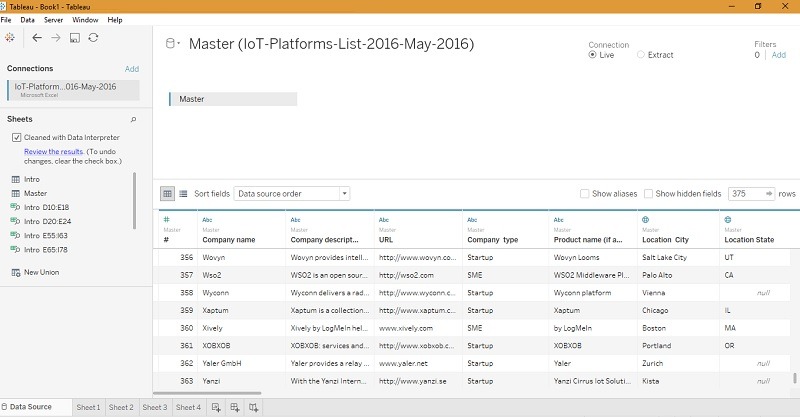
Task: Go forward with the right arrow icon
Action: click(x=56, y=38)
